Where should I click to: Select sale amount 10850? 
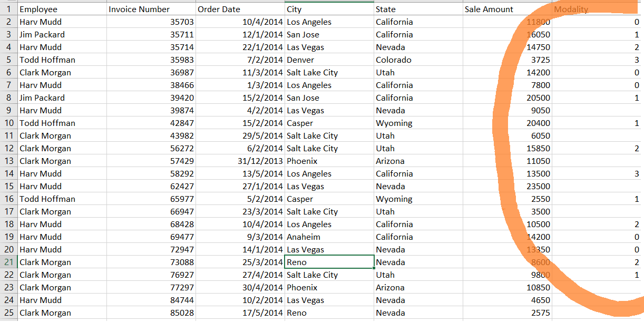(x=508, y=287)
